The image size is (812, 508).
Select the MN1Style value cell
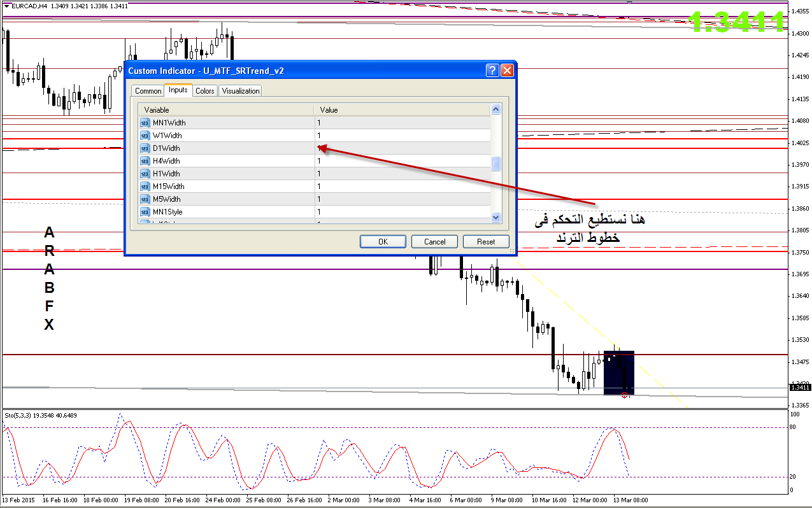[403, 211]
